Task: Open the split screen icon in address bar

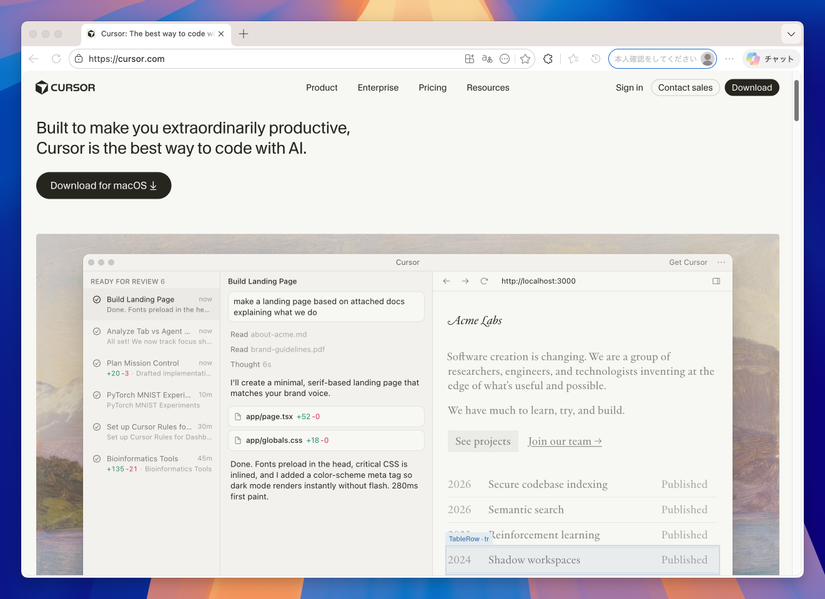Action: click(469, 59)
